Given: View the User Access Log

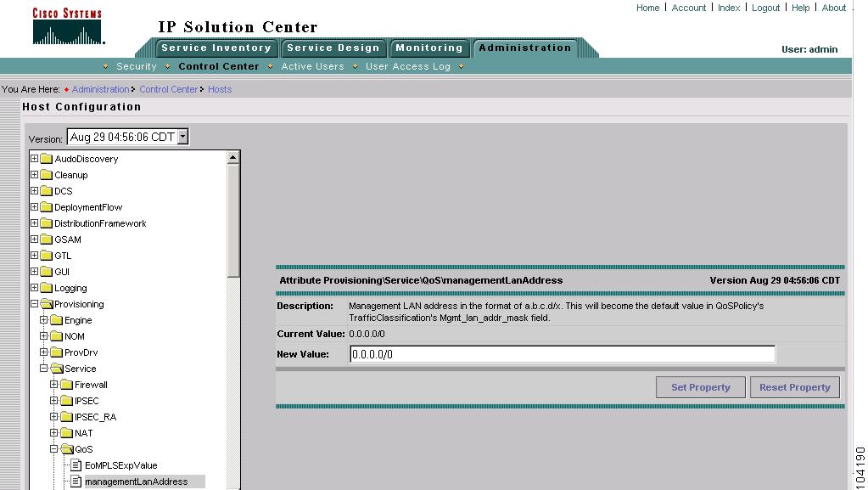Looking at the screenshot, I should [x=408, y=66].
